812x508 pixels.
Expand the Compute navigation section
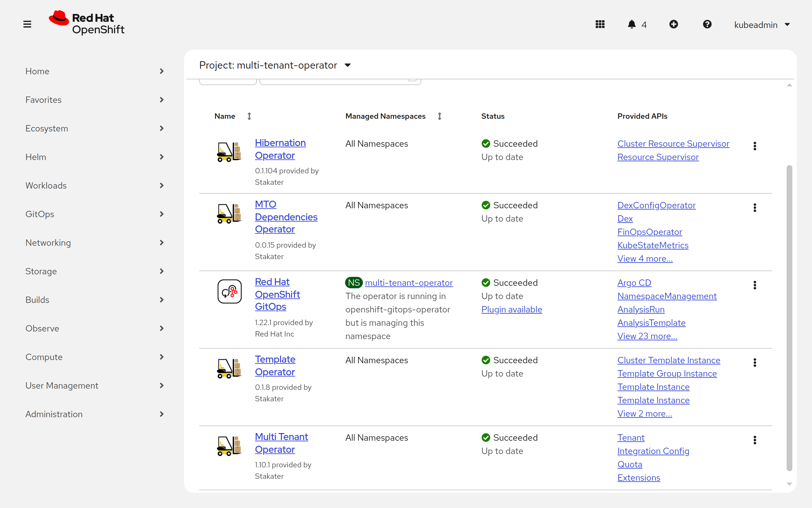point(95,357)
